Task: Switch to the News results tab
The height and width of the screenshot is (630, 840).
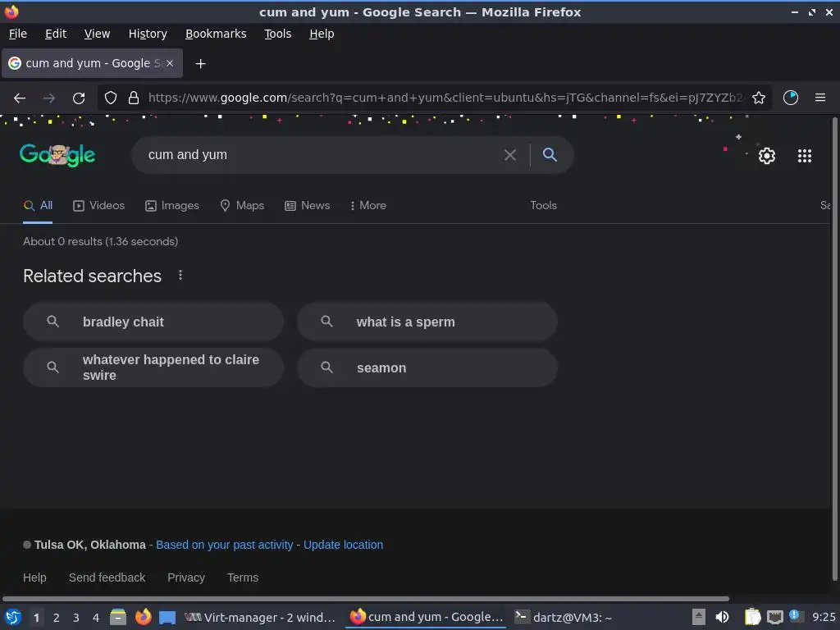Action: pos(307,206)
